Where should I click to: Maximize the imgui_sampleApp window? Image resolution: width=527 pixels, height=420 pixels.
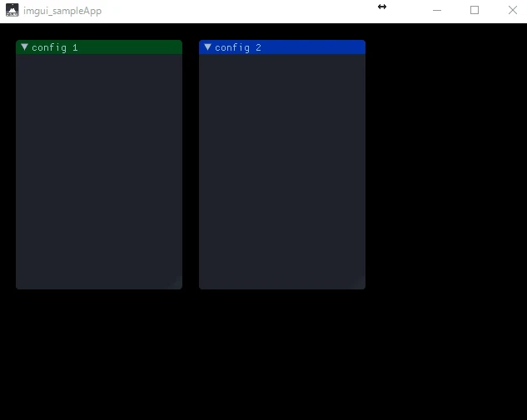(x=475, y=11)
